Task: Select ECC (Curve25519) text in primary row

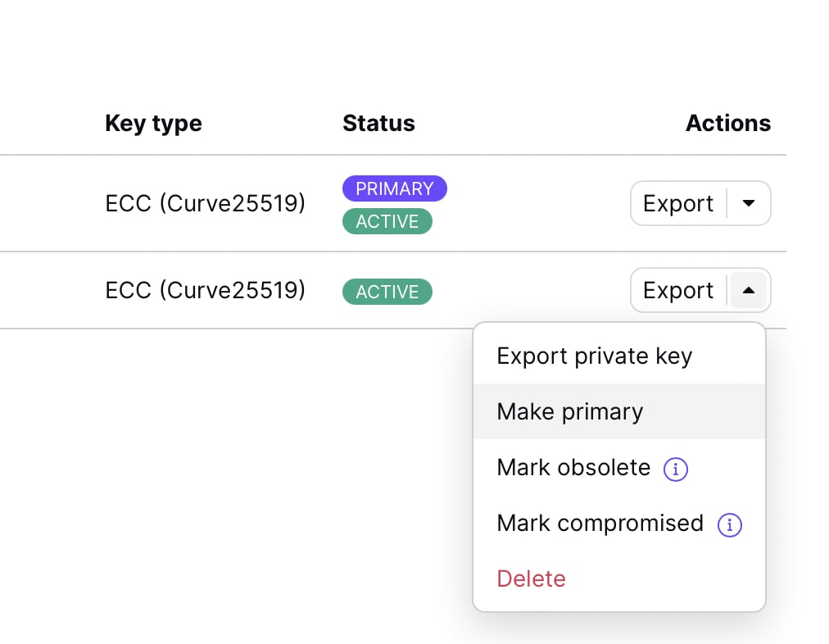Action: [x=205, y=203]
